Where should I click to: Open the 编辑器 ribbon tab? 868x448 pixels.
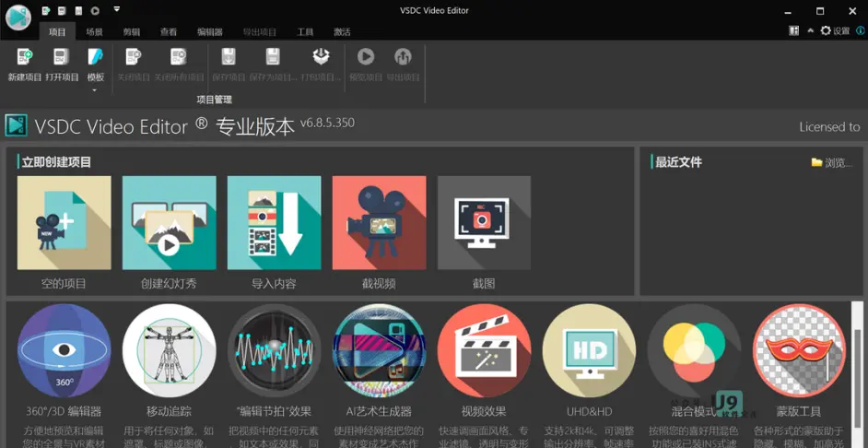coord(210,32)
